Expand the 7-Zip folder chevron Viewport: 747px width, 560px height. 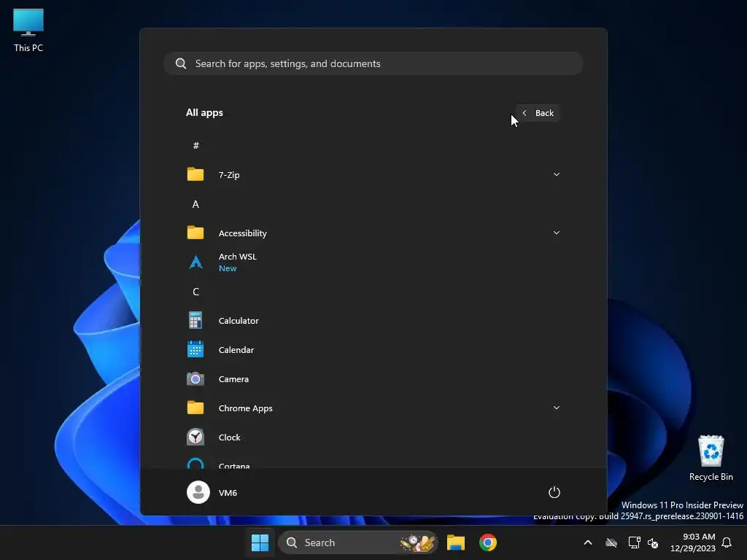click(557, 175)
